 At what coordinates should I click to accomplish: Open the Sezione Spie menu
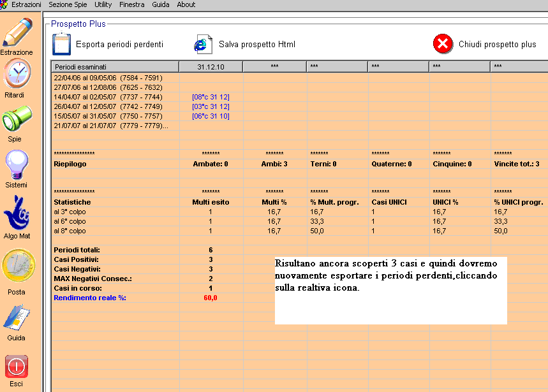(x=68, y=4)
